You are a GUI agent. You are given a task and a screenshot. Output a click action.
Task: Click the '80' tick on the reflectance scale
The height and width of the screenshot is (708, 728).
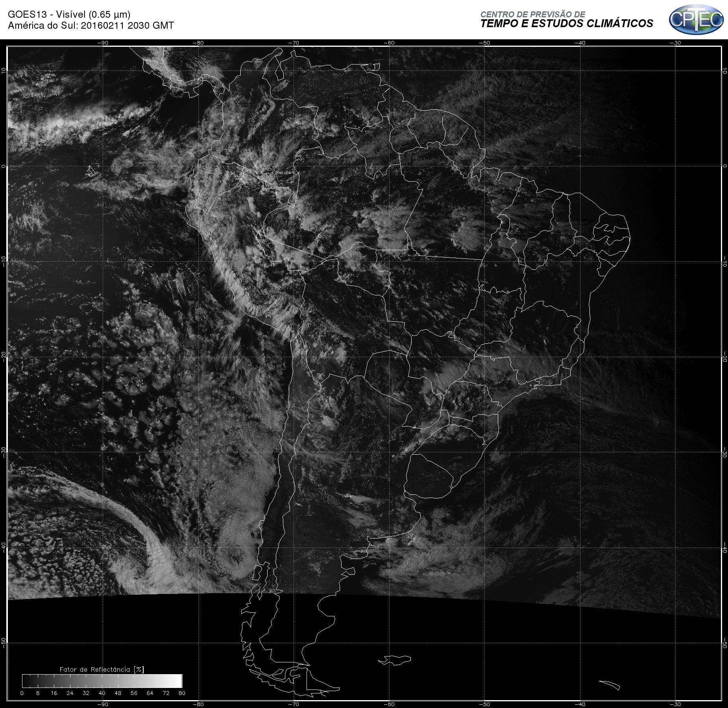(182, 693)
